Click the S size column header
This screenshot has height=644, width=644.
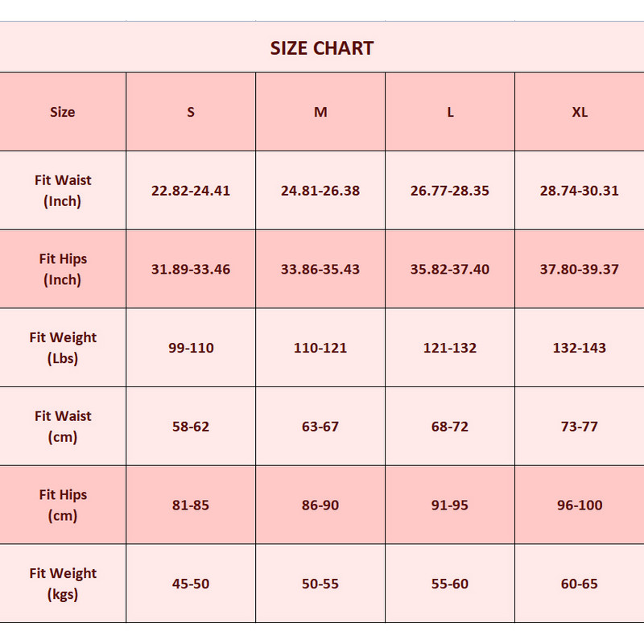(x=191, y=112)
